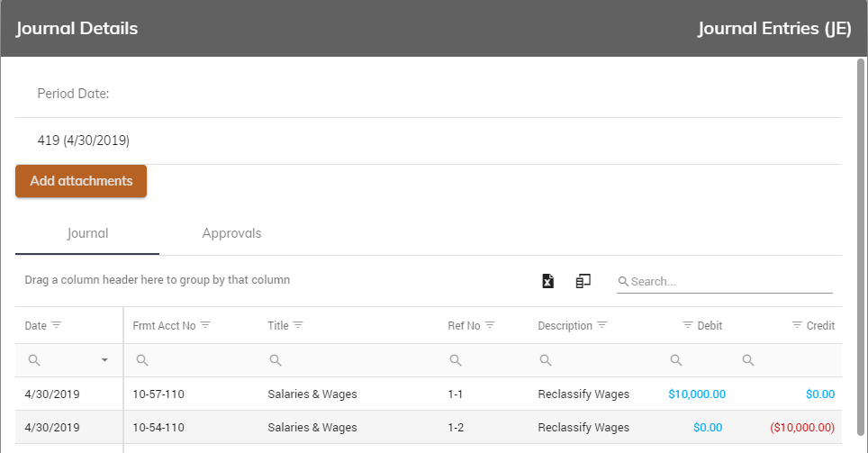Screen dimensions: 868x453
Task: Click the grid Search input field
Action: tap(729, 282)
